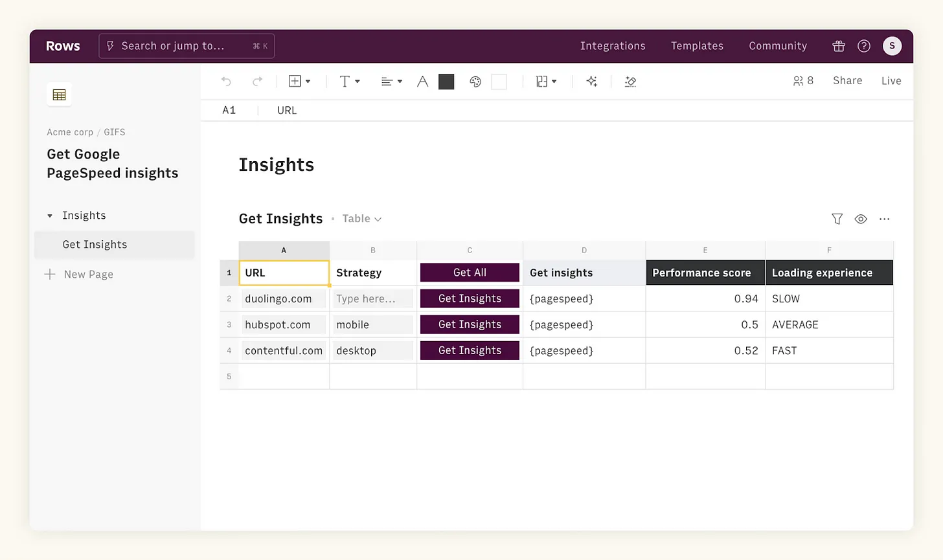The width and height of the screenshot is (943, 560).
Task: Open the Templates menu
Action: click(697, 46)
